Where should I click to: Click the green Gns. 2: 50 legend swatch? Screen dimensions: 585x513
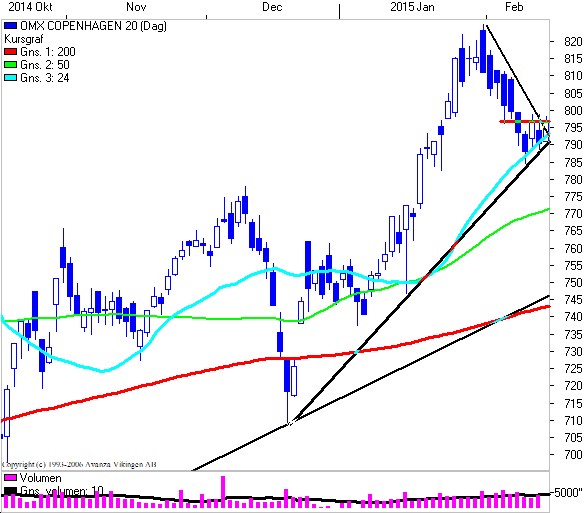pyautogui.click(x=10, y=65)
